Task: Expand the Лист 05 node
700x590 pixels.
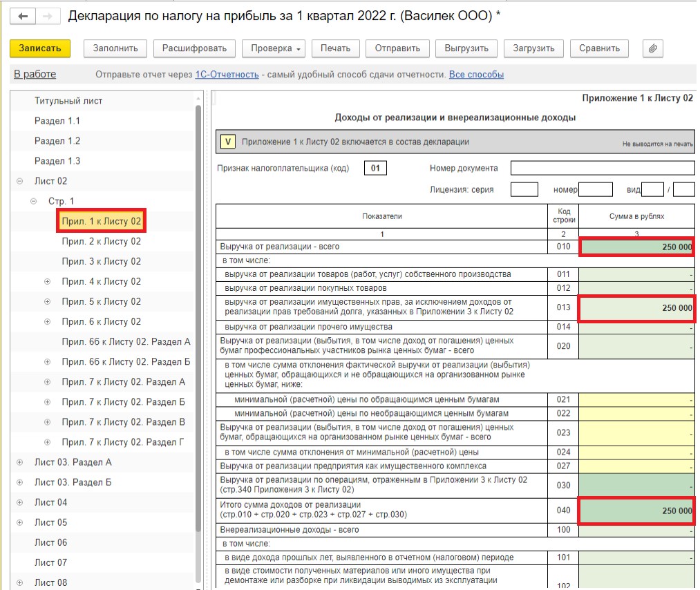Action: click(x=19, y=522)
